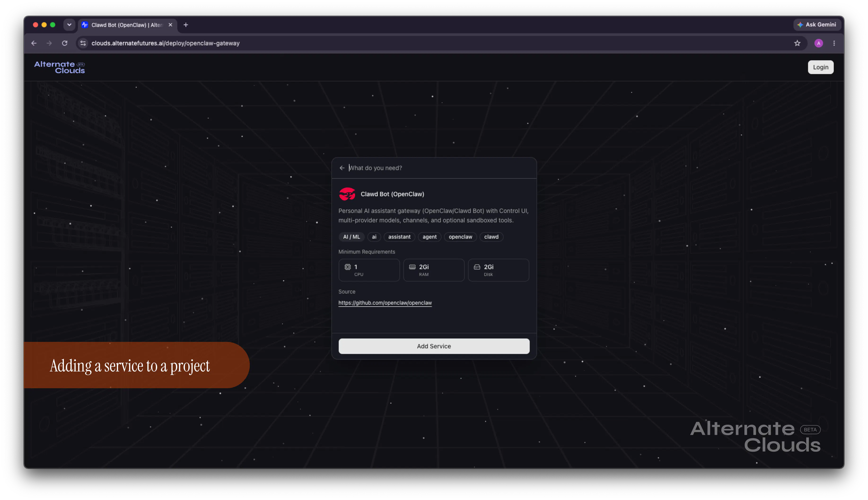Focus the What do you need field
The height and width of the screenshot is (500, 868).
click(439, 168)
